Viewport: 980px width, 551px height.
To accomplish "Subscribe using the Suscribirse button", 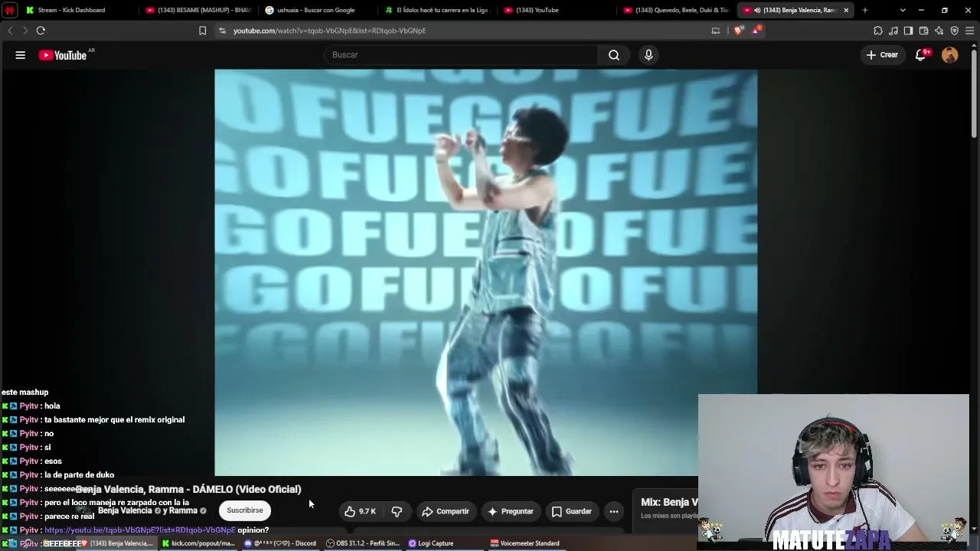I will coord(245,510).
